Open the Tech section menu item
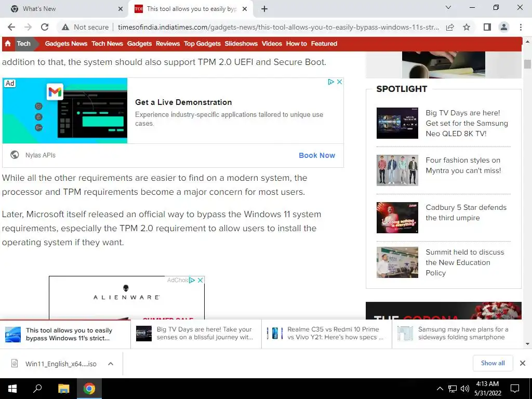Image resolution: width=532 pixels, height=399 pixels. coord(24,44)
